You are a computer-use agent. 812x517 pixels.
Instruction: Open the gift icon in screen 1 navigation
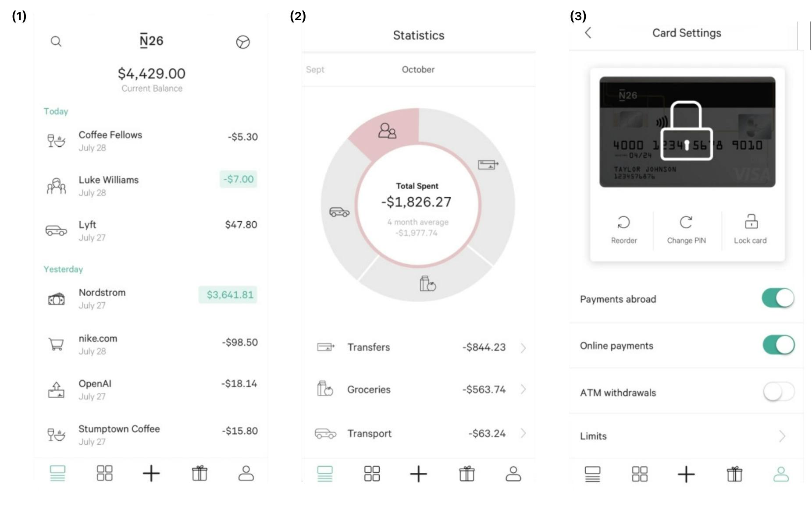(199, 473)
